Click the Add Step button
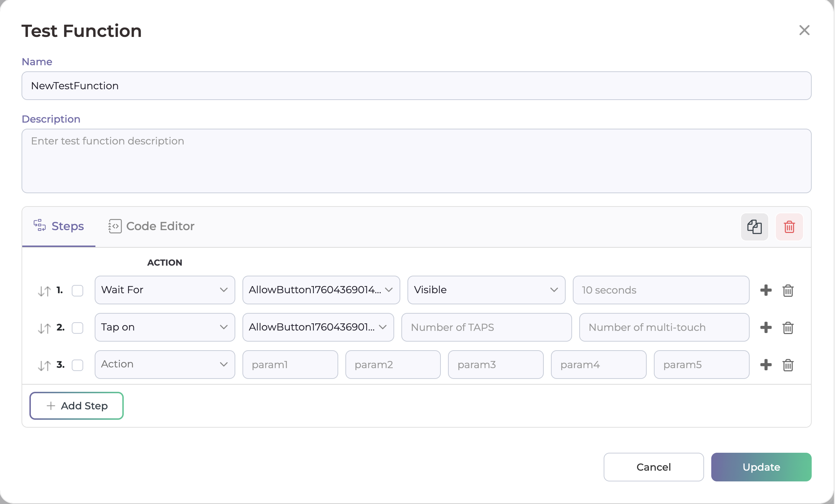The width and height of the screenshot is (835, 504). (77, 406)
